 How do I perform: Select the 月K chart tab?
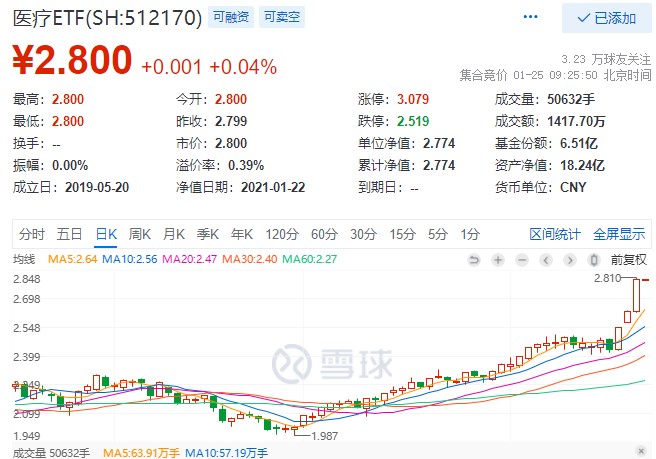pyautogui.click(x=174, y=234)
